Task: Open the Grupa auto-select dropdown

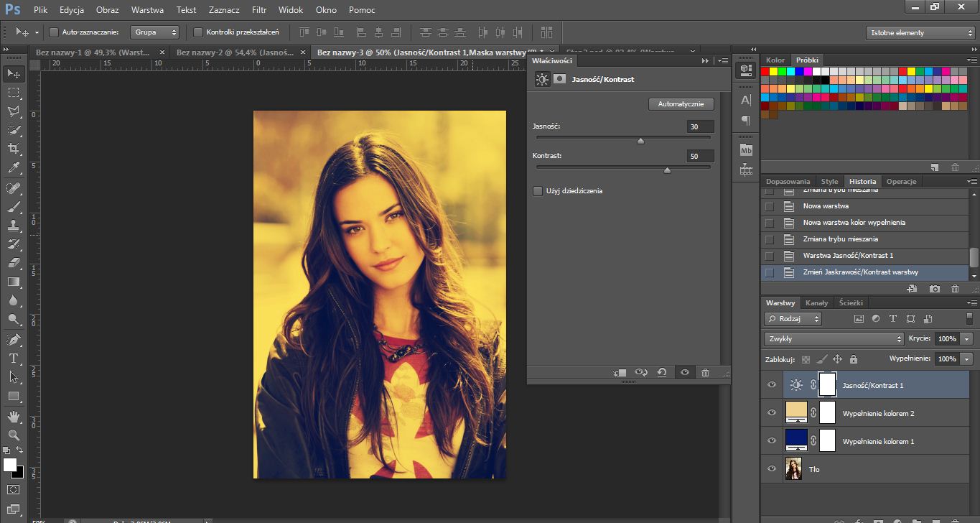Action: click(x=154, y=32)
